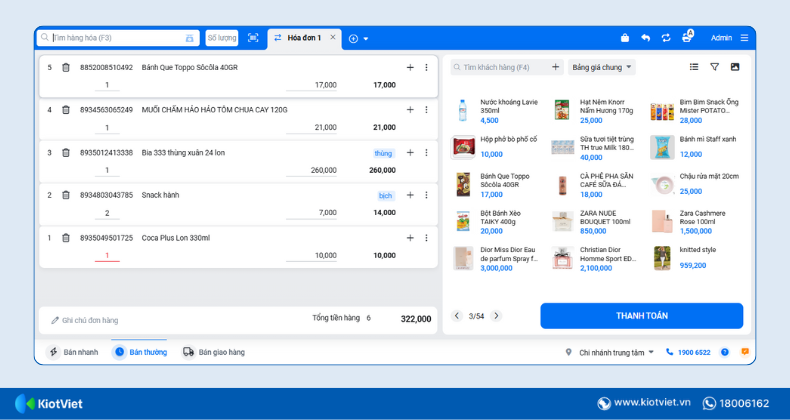Image resolution: width=790 pixels, height=420 pixels.
Task: Delete the Coca Plus Lon 330ml row
Action: [x=66, y=238]
